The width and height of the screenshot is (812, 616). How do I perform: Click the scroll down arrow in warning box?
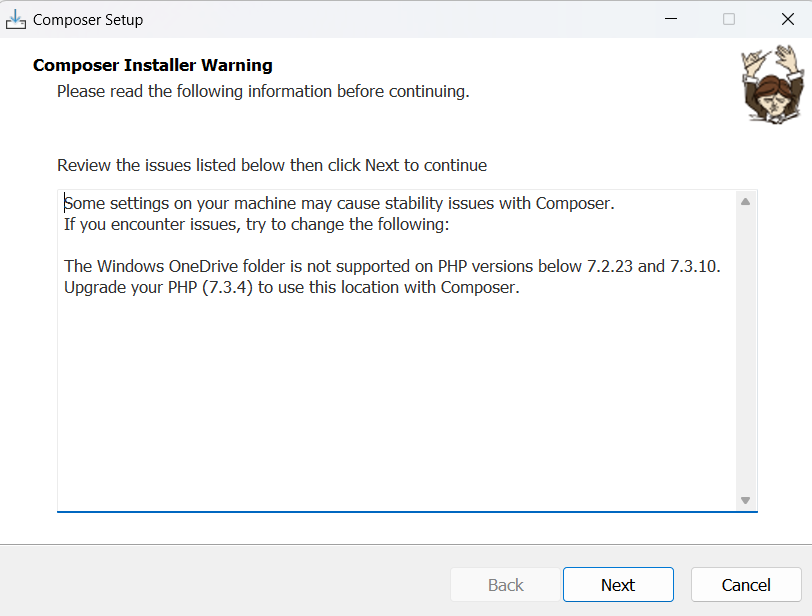745,500
